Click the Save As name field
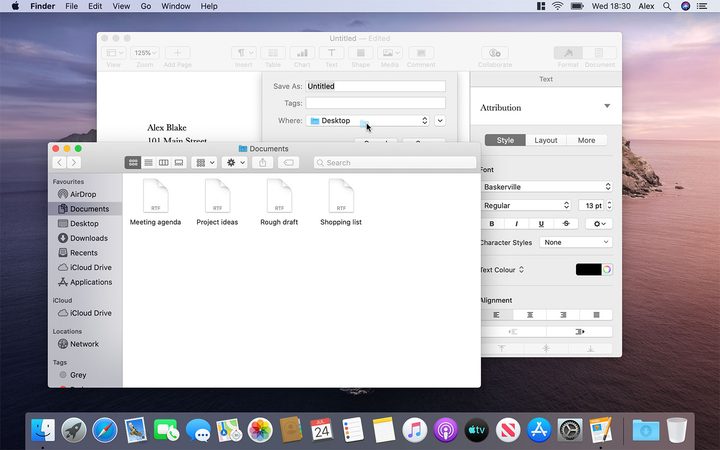Image resolution: width=720 pixels, height=450 pixels. pos(376,86)
